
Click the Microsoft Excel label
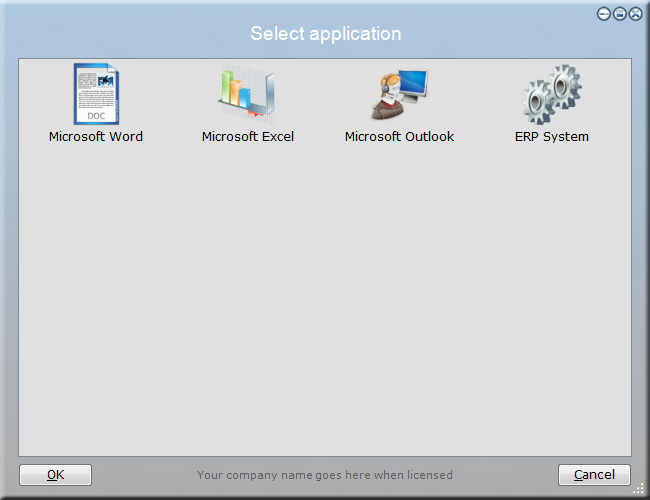[247, 136]
